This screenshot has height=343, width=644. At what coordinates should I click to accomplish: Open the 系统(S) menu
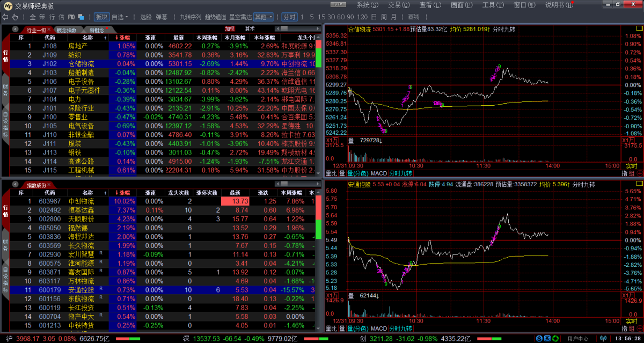click(x=367, y=5)
